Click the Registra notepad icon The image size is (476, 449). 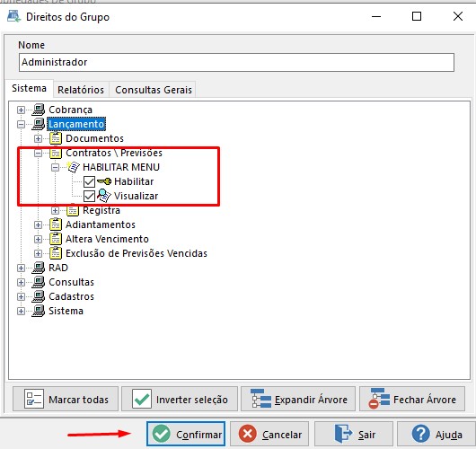click(x=73, y=210)
